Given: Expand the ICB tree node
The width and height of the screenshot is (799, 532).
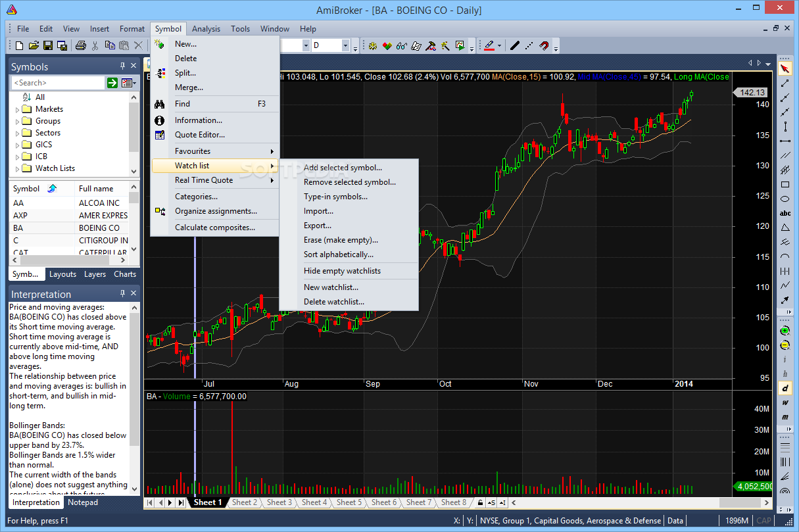Looking at the screenshot, I should [18, 157].
